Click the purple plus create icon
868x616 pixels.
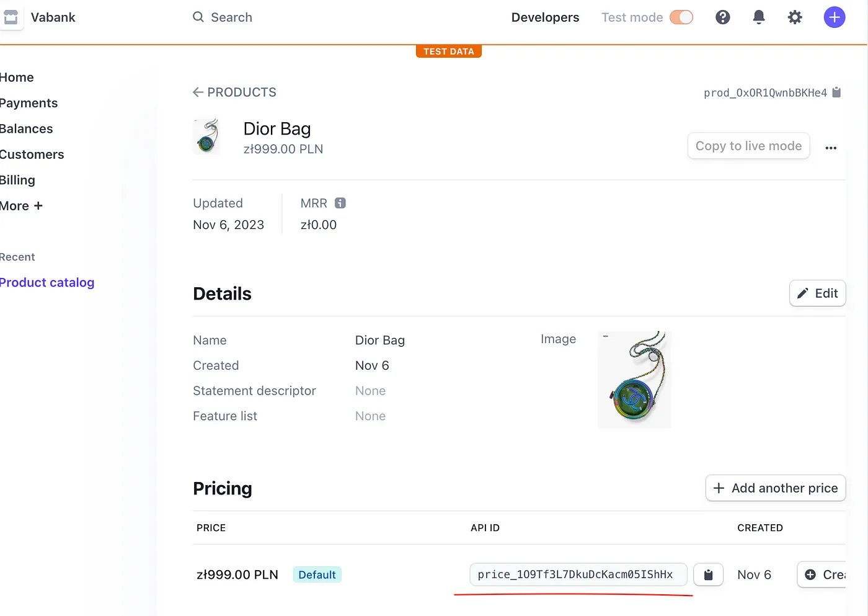834,17
